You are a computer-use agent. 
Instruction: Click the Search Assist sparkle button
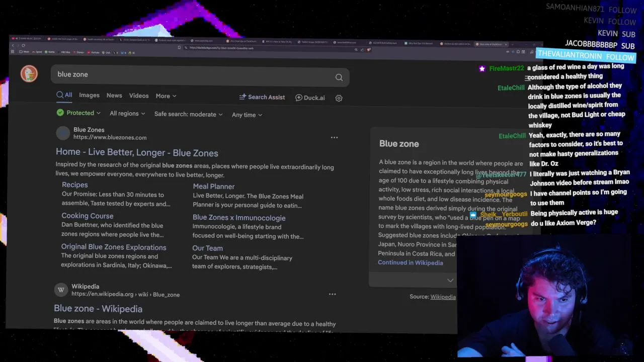pos(262,97)
